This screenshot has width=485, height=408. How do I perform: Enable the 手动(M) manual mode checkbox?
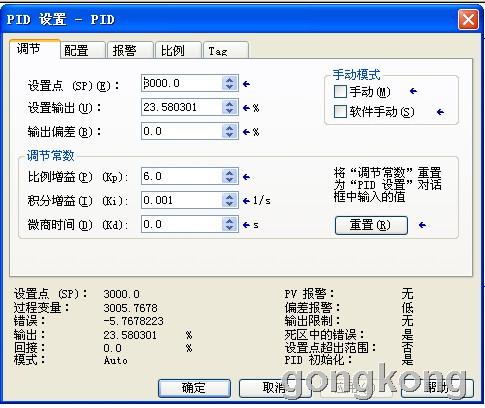coord(340,91)
